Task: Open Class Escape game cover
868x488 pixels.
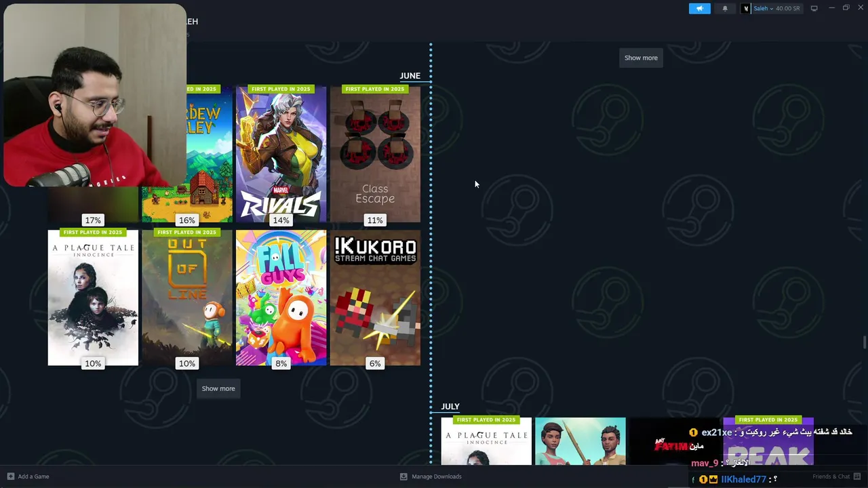Action: tap(375, 154)
